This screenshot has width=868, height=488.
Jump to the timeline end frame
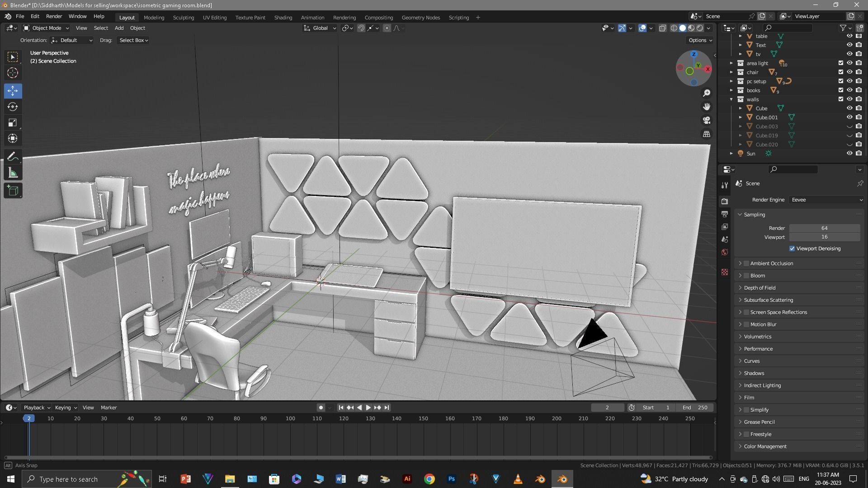click(x=387, y=408)
